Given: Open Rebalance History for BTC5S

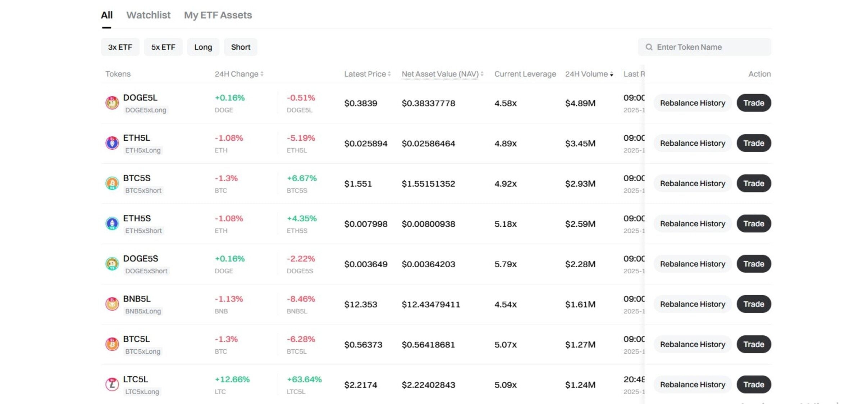Looking at the screenshot, I should point(692,183).
